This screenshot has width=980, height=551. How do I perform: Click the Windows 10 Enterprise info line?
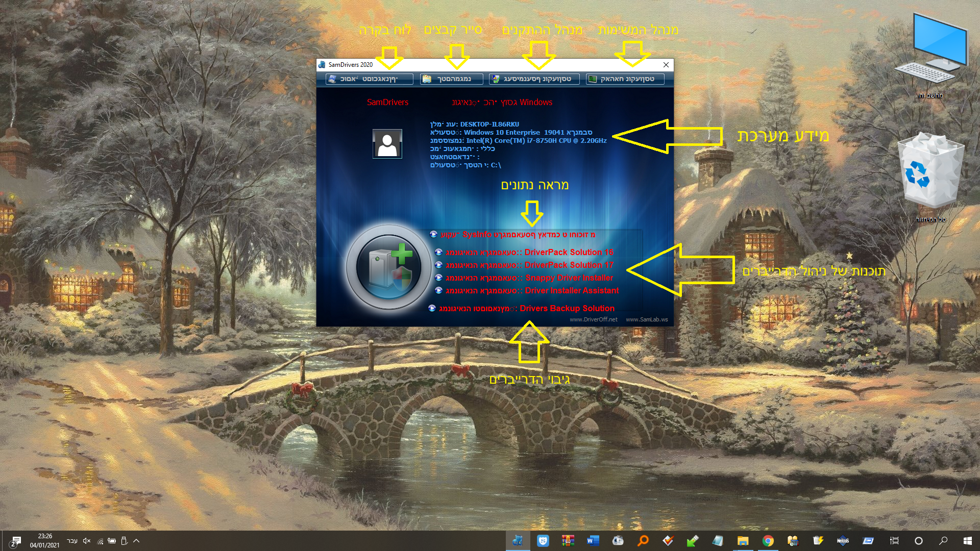coord(511,132)
